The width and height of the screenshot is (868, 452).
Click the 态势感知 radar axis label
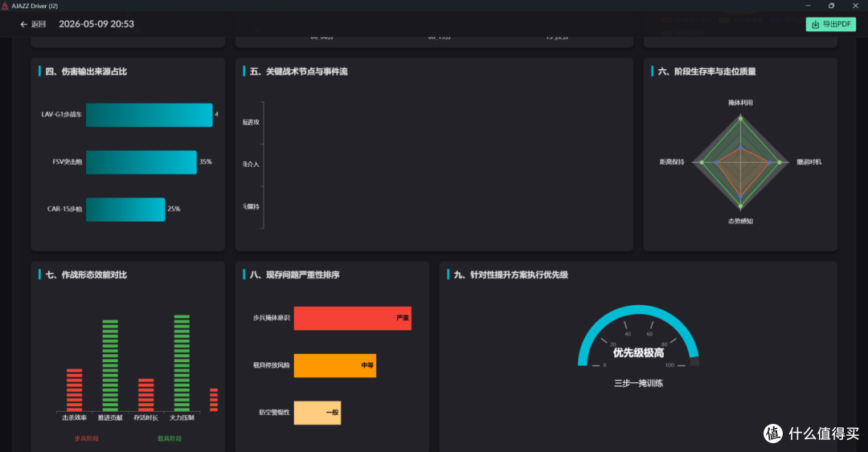pos(740,222)
